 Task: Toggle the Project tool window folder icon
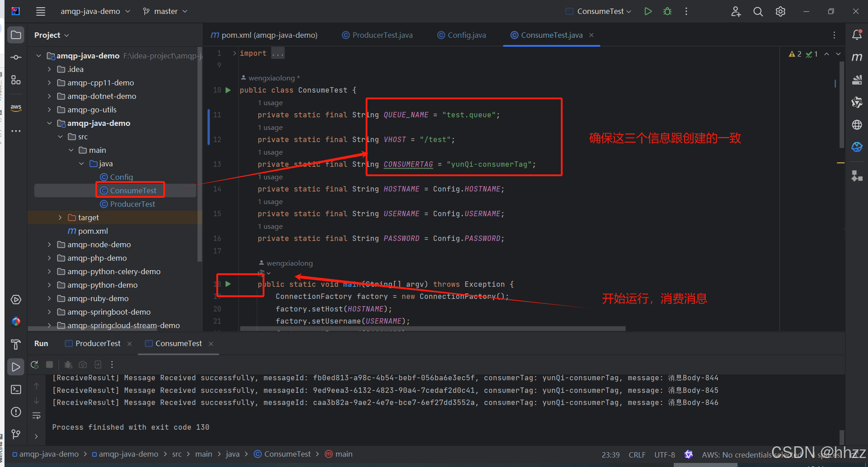[x=16, y=35]
